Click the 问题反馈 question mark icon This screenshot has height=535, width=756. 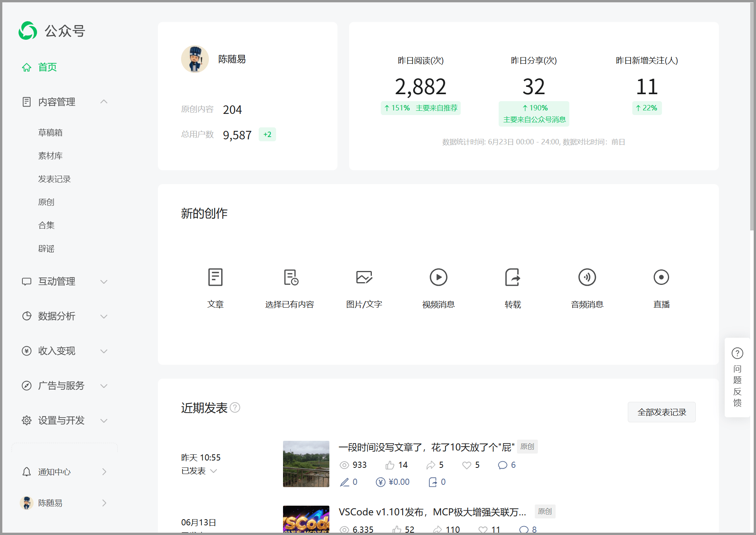pyautogui.click(x=737, y=353)
